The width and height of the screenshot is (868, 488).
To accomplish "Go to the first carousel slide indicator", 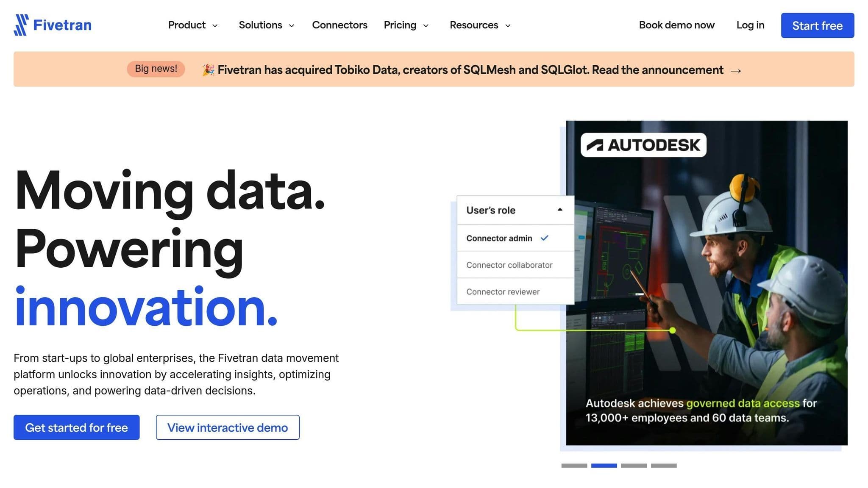I will [x=574, y=466].
